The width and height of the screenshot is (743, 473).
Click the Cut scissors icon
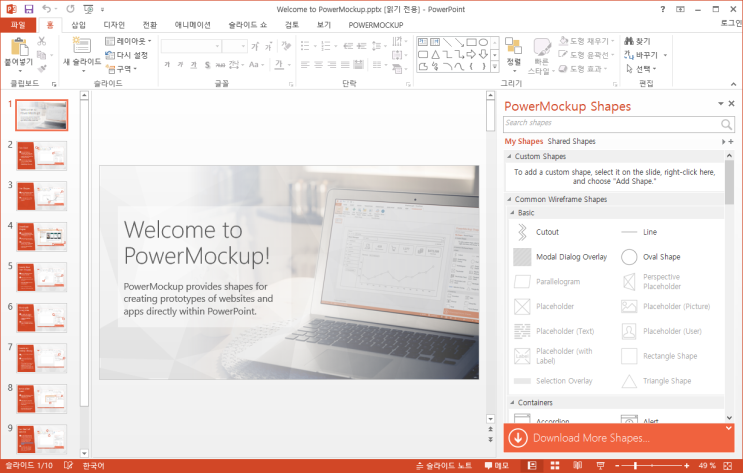click(x=42, y=41)
